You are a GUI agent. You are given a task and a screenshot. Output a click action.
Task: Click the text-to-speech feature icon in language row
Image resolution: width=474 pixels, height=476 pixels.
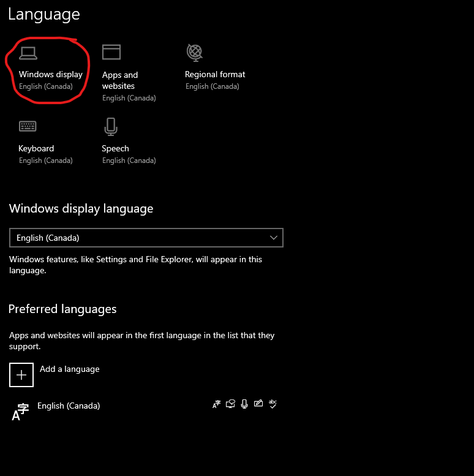pyautogui.click(x=230, y=404)
